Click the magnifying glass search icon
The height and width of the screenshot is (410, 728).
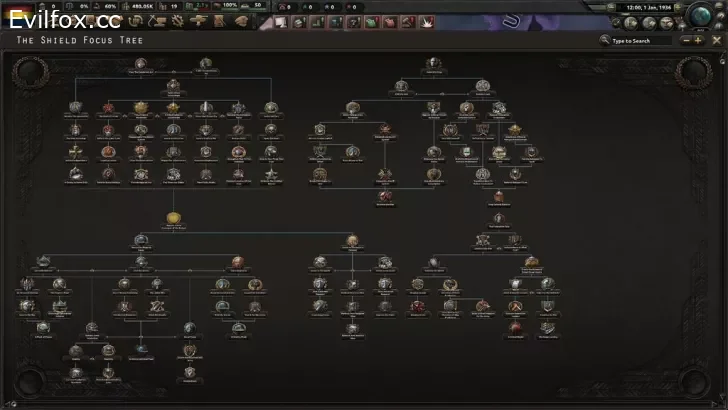(x=604, y=40)
